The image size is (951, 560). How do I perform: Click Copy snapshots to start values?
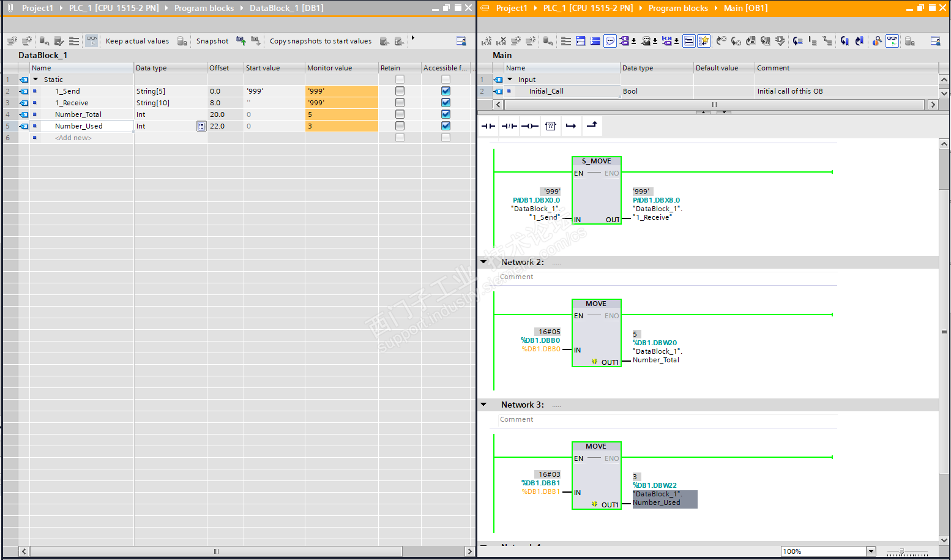[321, 41]
